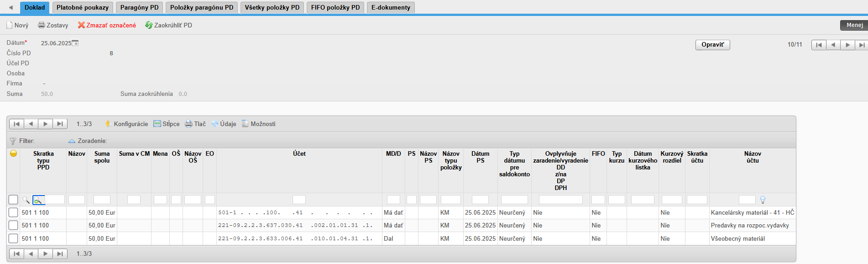This screenshot has height=264, width=868.
Task: Click the red Zmazať označené delete icon
Action: click(x=81, y=25)
